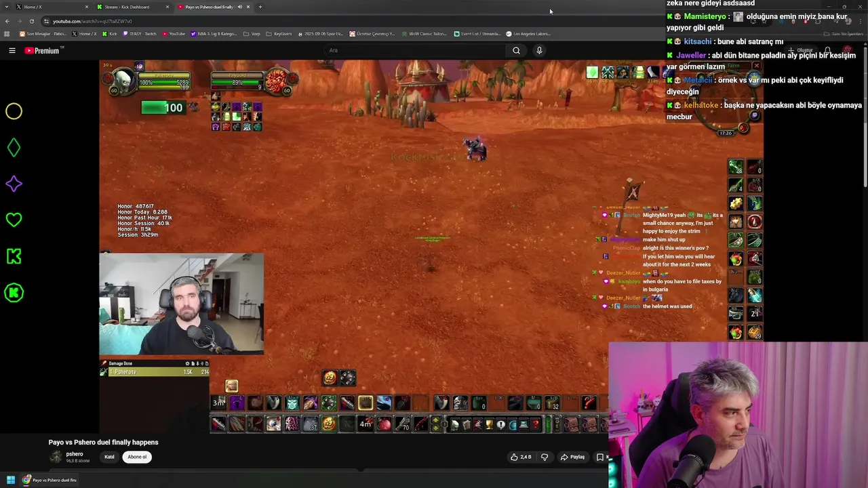Click the green Kick K logo icon
The height and width of the screenshot is (488, 868).
[x=14, y=256]
